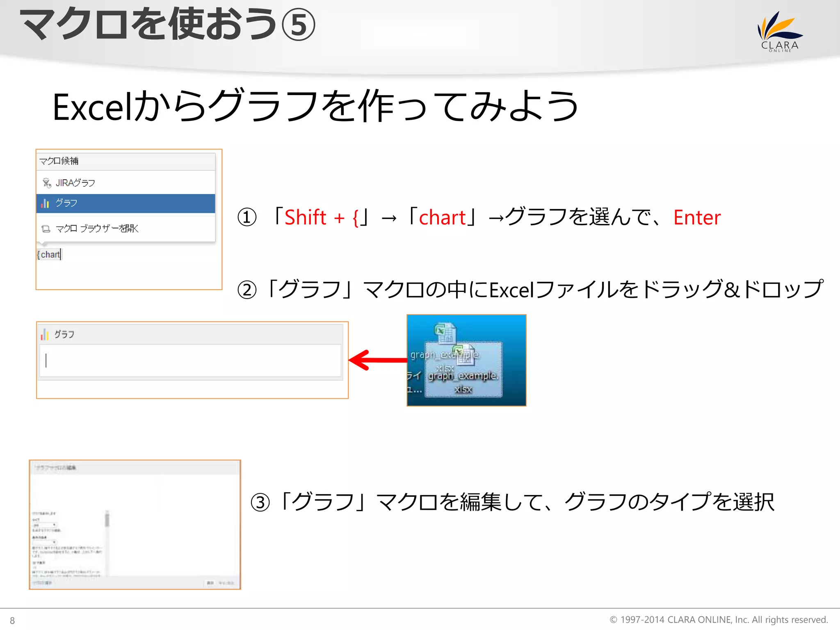Click the red "Enter" instruction text
This screenshot has height=630, width=840.
pyautogui.click(x=697, y=217)
